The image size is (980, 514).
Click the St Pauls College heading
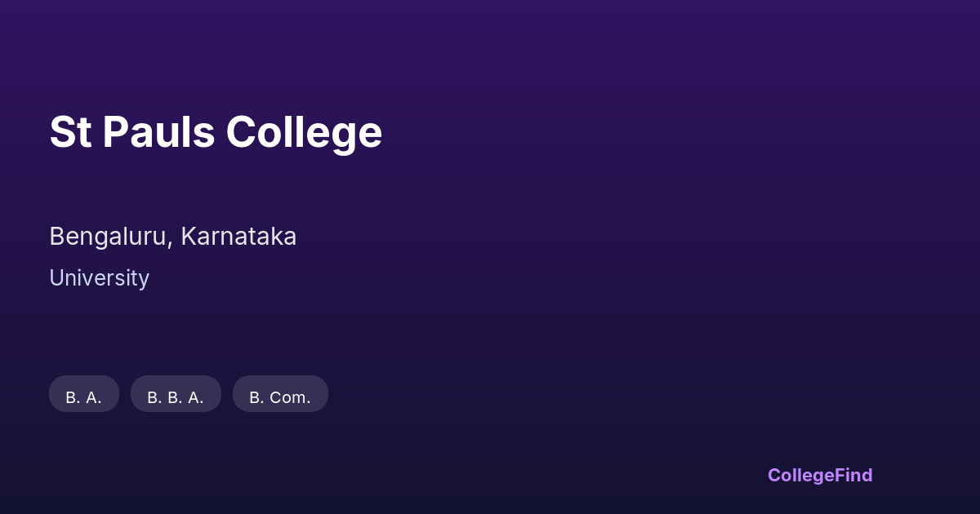point(216,132)
